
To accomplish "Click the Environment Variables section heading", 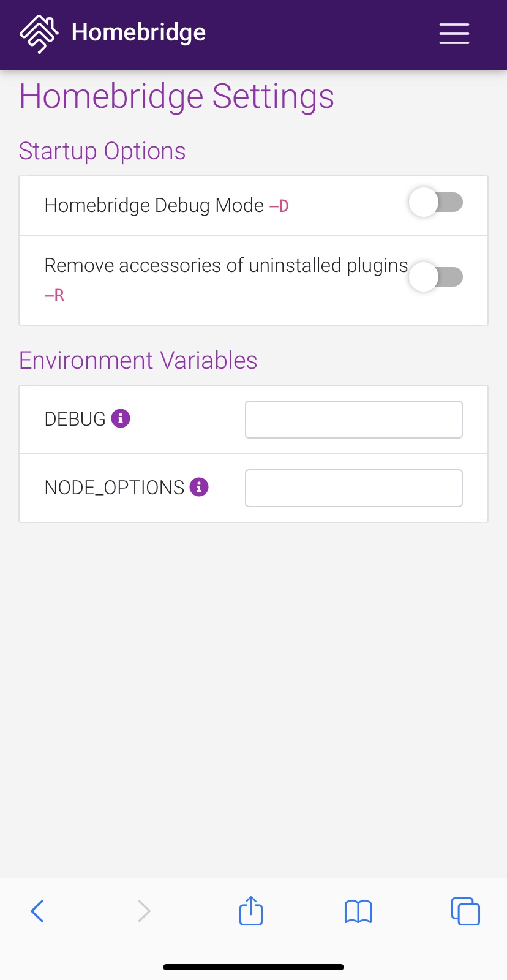I will (138, 361).
